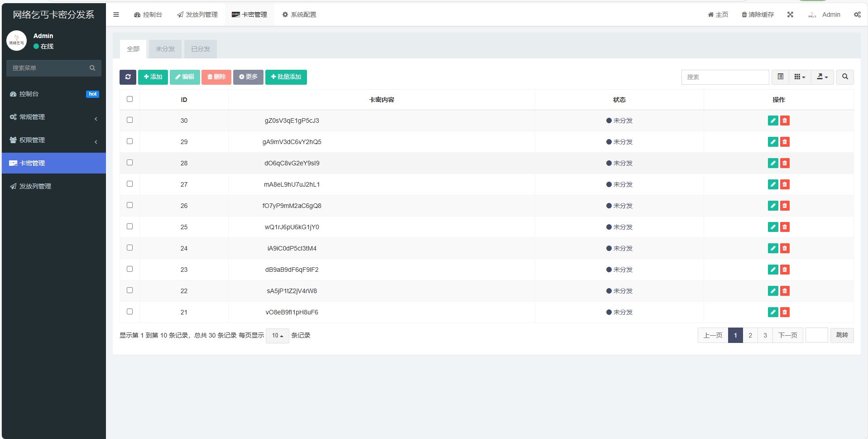Collapse the sidebar with hamburger icon
The height and width of the screenshot is (439, 868).
tap(116, 14)
